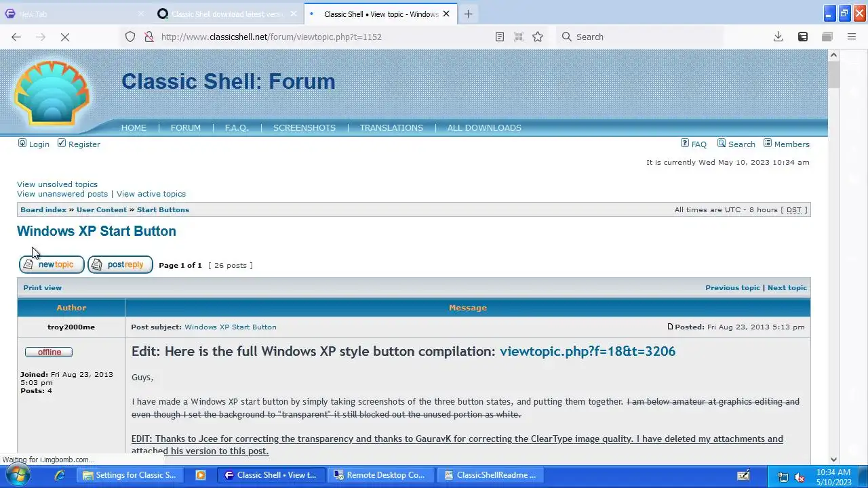Open the browser hamburger menu

(x=852, y=37)
